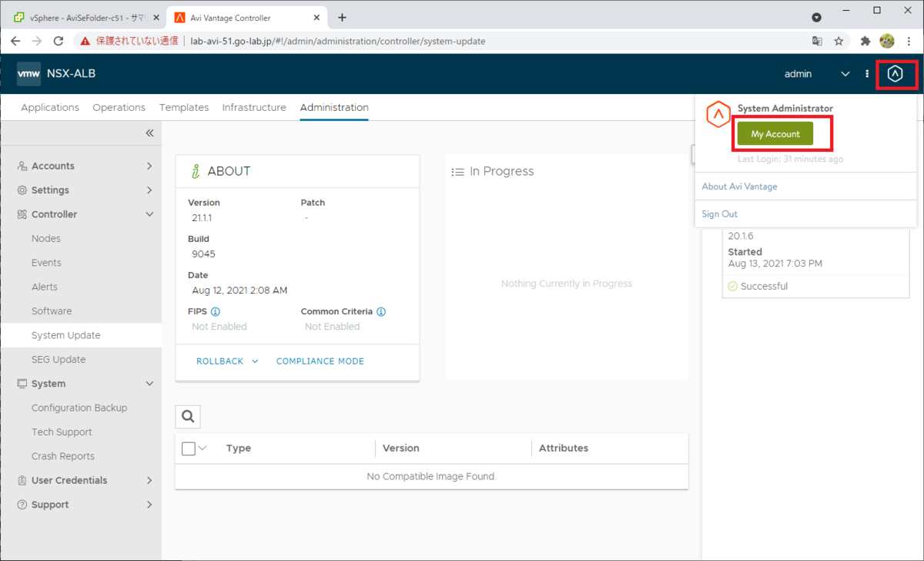Click the System monitor icon in sidebar
Viewport: 924px width, 561px height.
coord(22,384)
